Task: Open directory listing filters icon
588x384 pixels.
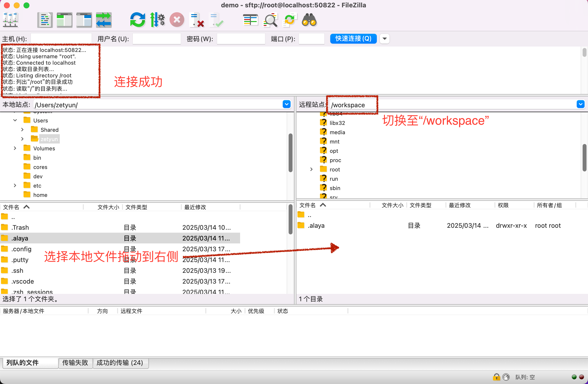Action: (x=250, y=20)
